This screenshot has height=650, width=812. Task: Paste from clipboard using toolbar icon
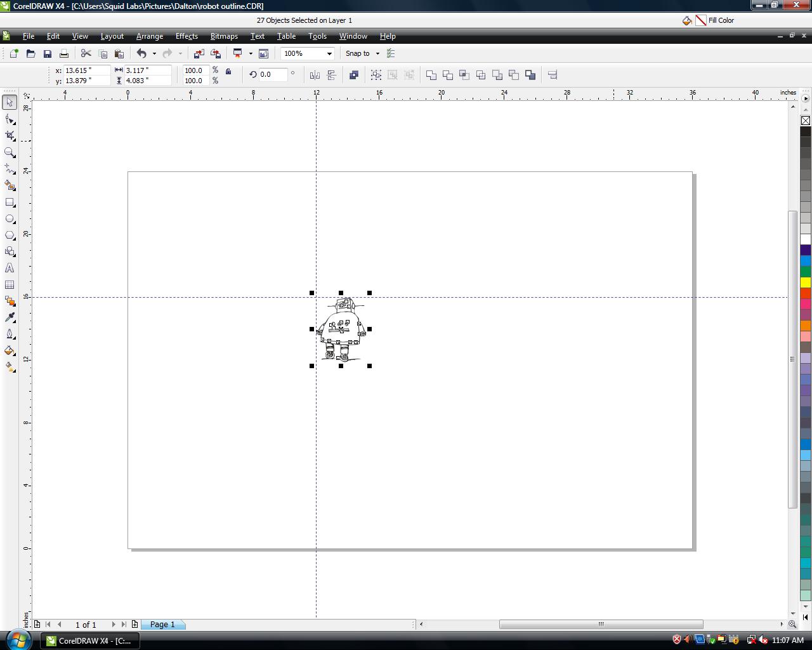coord(119,53)
